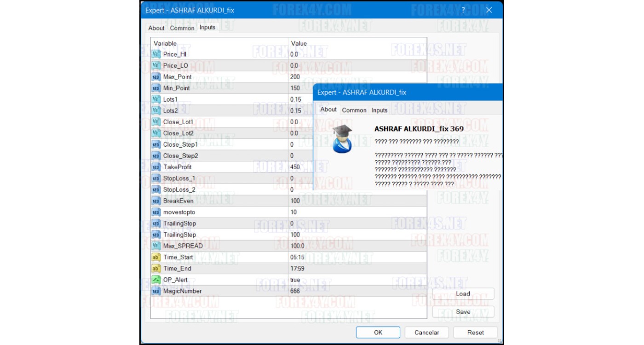Click the graduate expert avatar icon
Image resolution: width=644 pixels, height=345 pixels.
tap(342, 138)
